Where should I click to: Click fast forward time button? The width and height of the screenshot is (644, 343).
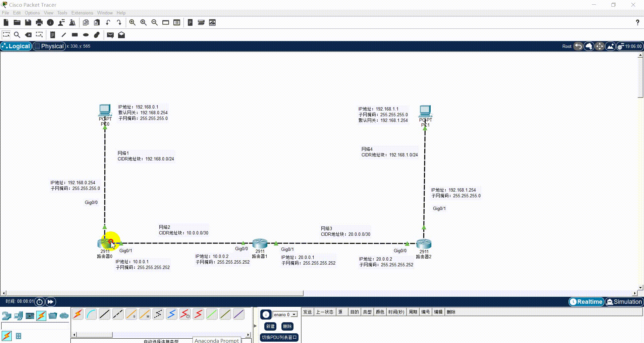[50, 302]
